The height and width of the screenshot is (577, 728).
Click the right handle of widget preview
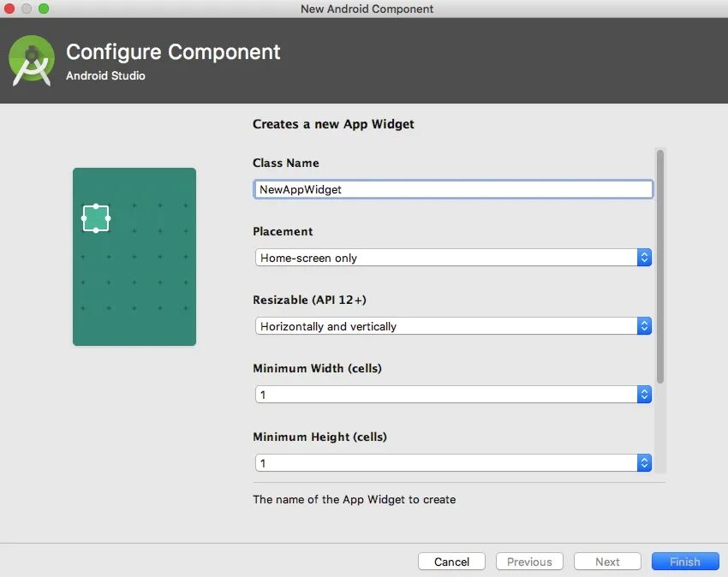tap(109, 218)
